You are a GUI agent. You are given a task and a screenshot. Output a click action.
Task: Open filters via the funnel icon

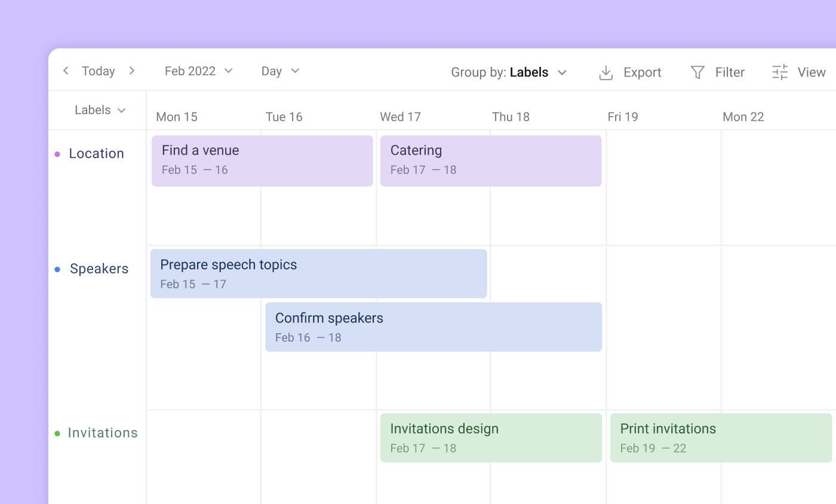(x=697, y=72)
